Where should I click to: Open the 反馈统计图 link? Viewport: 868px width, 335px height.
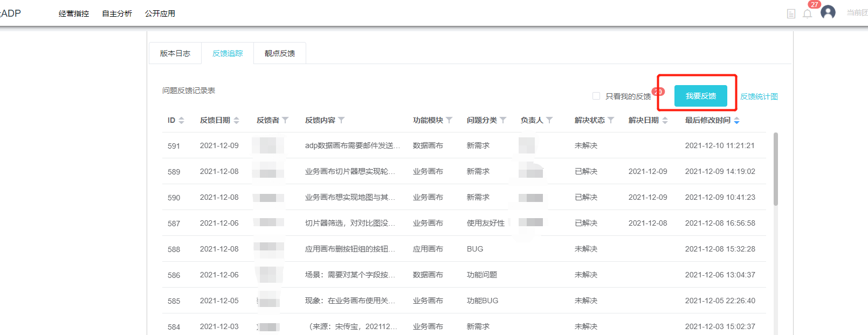[x=759, y=96]
